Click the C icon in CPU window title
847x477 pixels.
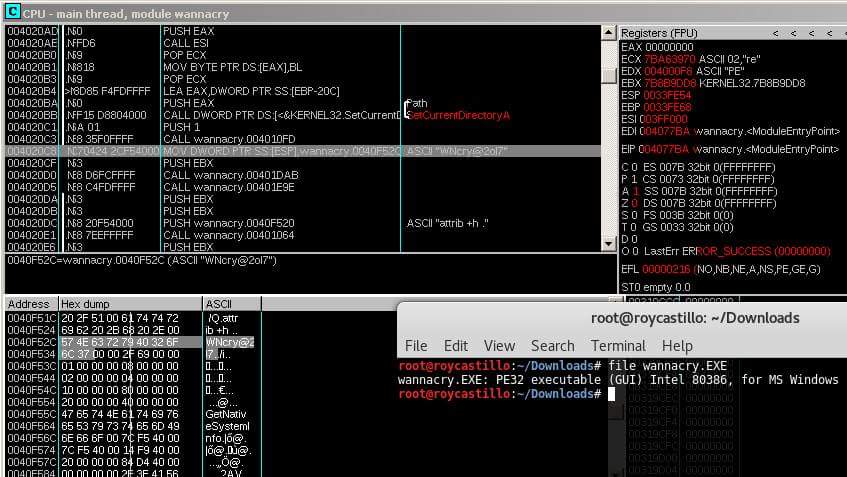click(12, 11)
